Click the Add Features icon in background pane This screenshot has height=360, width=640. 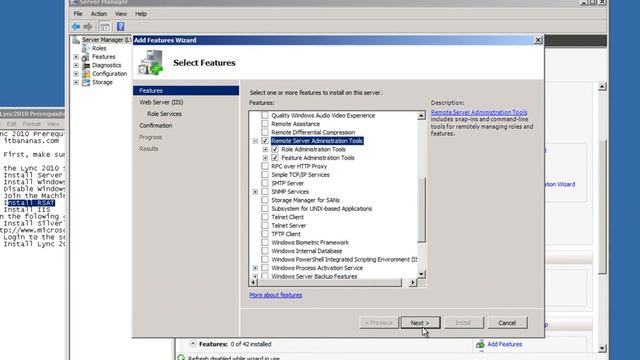(x=480, y=344)
